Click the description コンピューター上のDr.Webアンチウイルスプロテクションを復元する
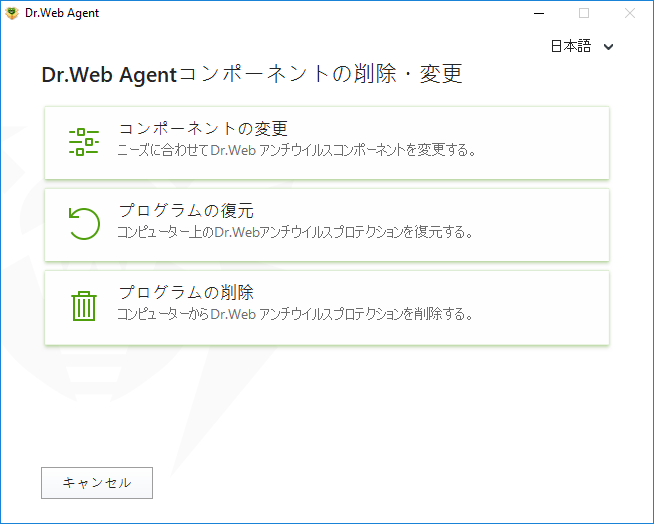Screen dimensions: 654x524 point(295,232)
